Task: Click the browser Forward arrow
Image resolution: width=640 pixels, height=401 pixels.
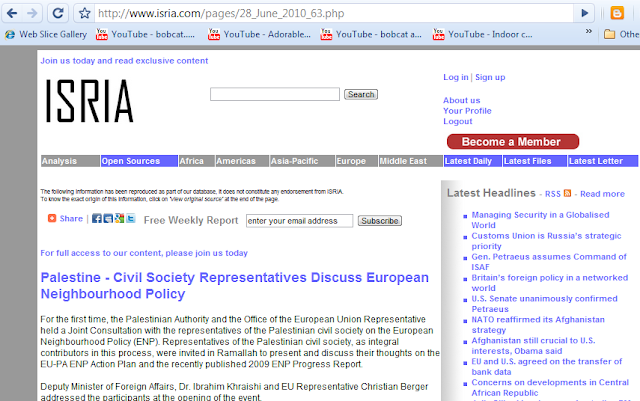Action: (x=32, y=13)
